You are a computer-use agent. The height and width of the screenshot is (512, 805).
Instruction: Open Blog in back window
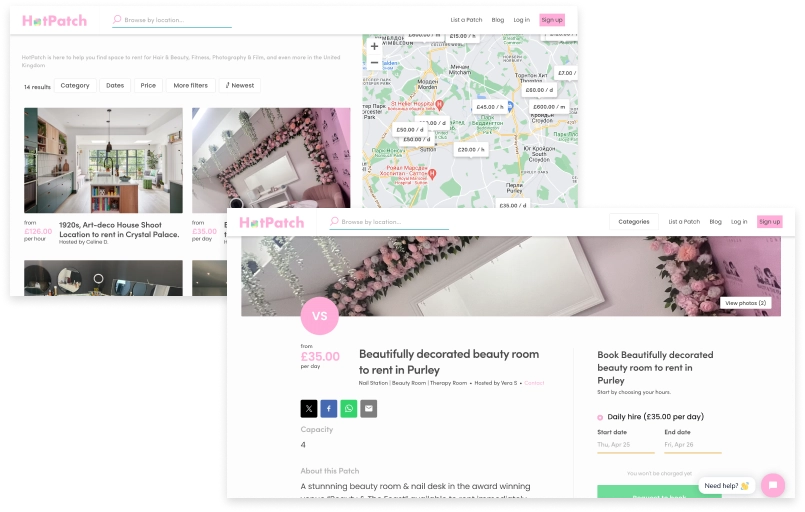pos(497,20)
